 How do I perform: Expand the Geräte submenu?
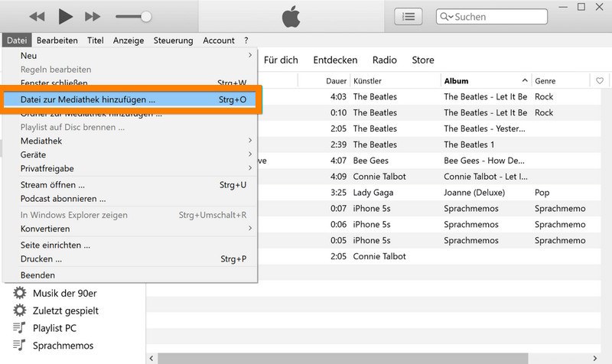(x=130, y=154)
